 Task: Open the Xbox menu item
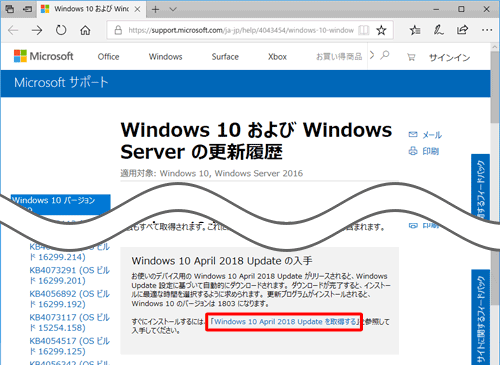[277, 57]
